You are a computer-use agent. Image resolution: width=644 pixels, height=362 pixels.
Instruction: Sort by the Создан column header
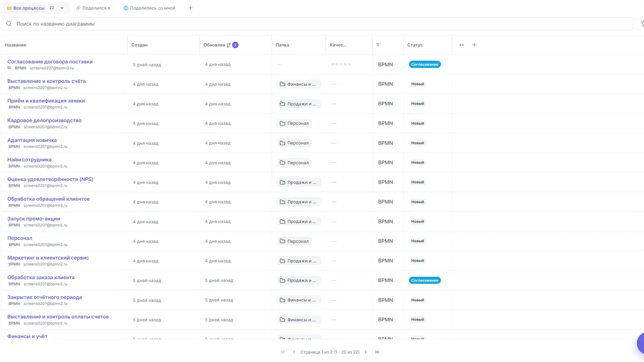(x=139, y=45)
